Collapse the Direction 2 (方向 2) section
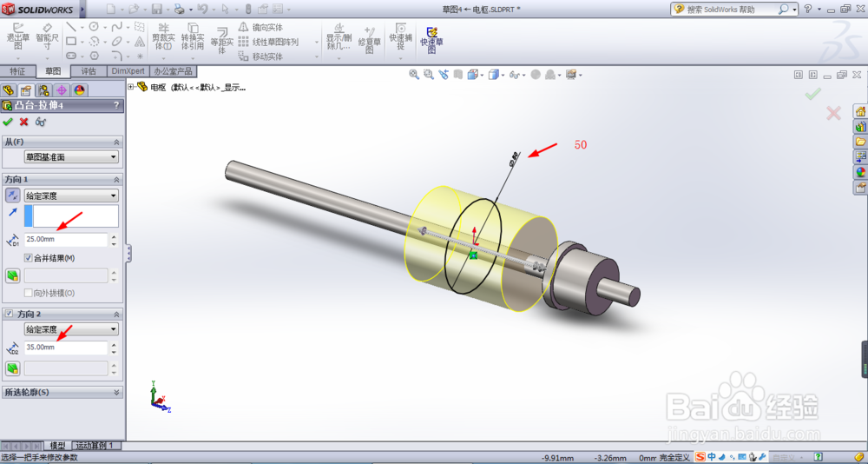This screenshot has width=868, height=464. pos(116,314)
